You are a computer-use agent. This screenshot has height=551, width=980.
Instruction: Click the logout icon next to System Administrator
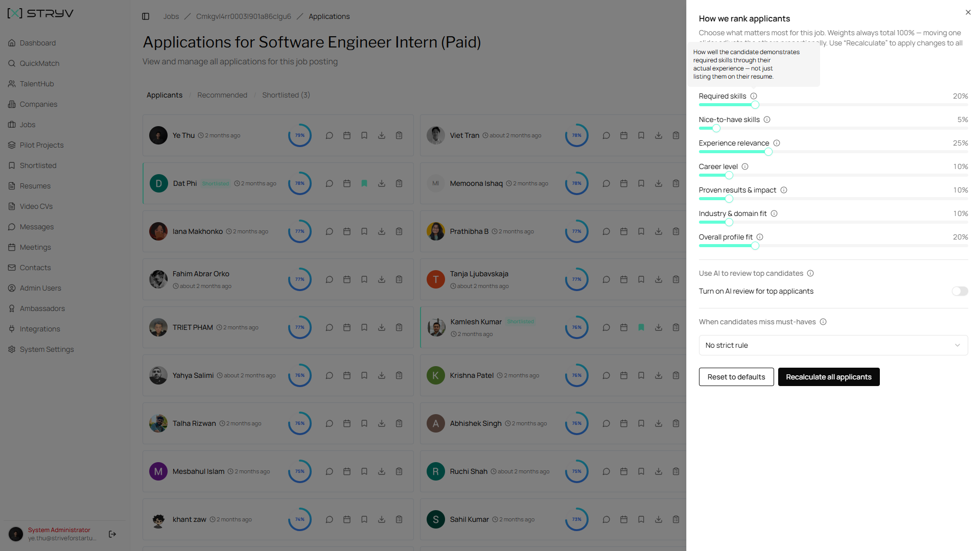[112, 534]
